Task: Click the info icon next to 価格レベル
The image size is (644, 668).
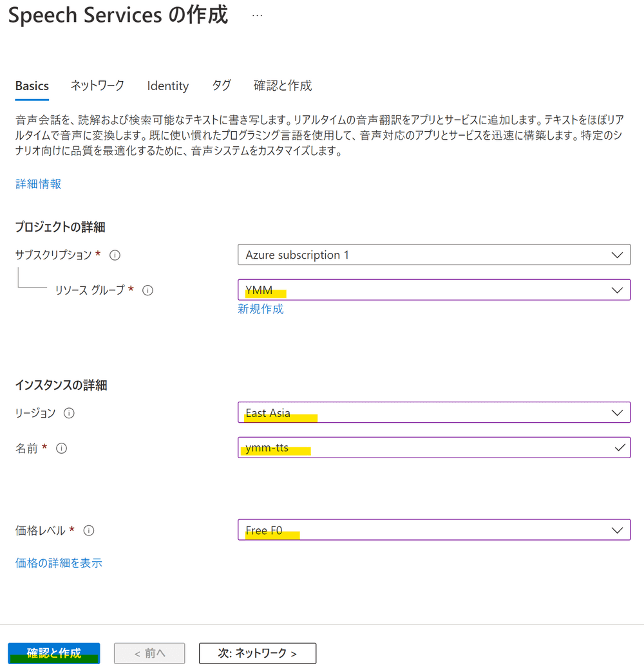Action: click(88, 530)
